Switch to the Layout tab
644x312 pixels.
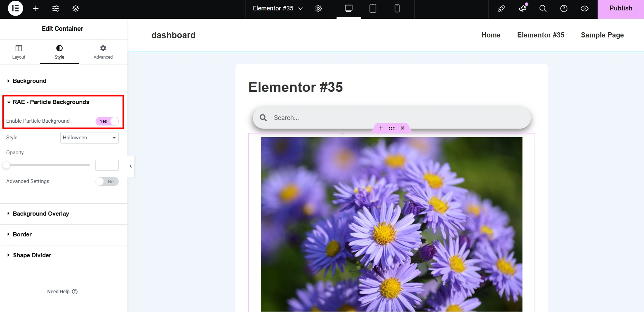19,52
